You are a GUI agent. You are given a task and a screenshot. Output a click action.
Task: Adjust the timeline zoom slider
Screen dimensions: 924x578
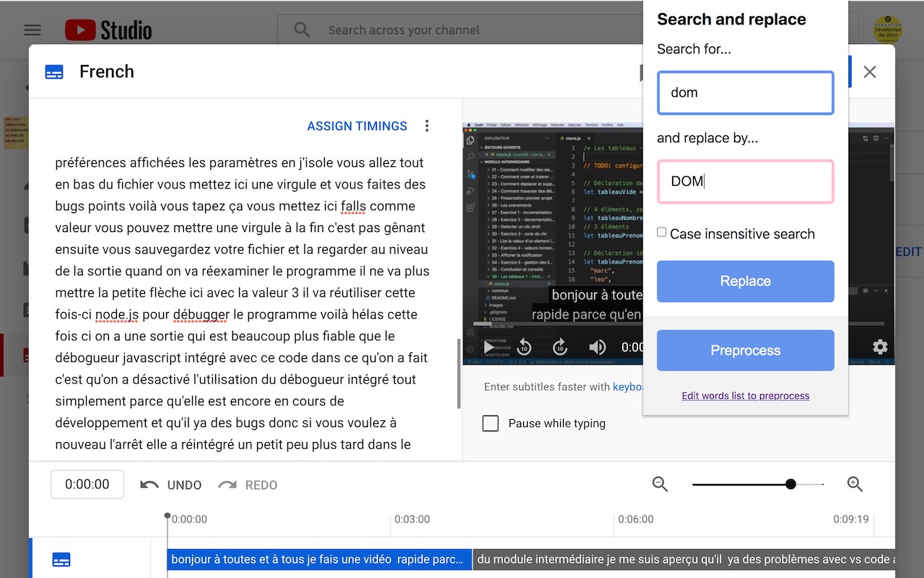(x=792, y=484)
